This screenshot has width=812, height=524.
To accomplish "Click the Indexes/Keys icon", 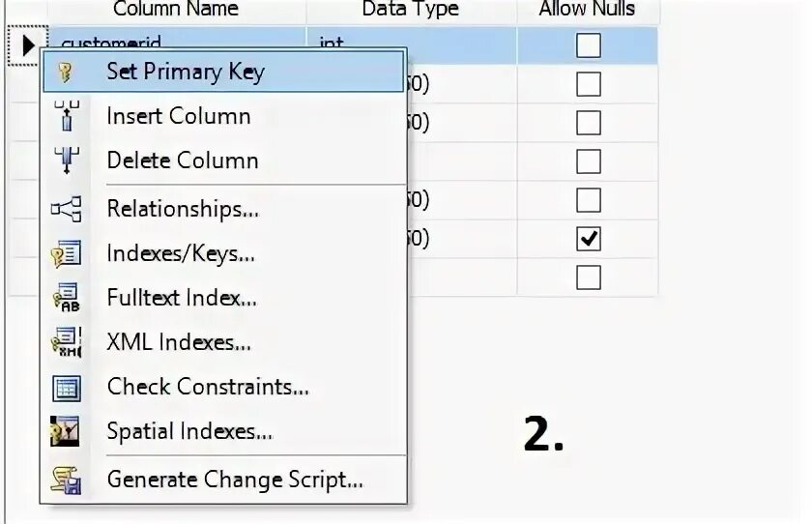I will pos(66,253).
